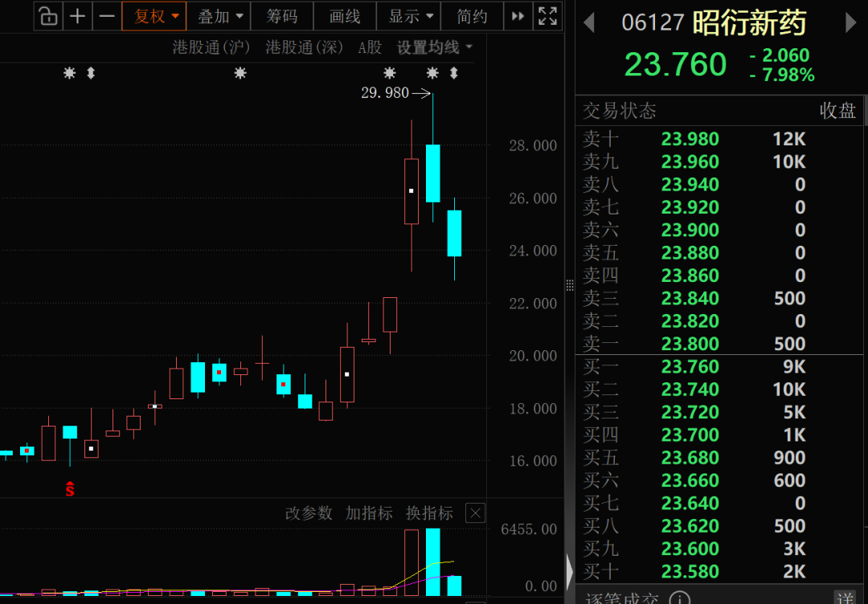
Task: Zoom out chart with minus button
Action: coord(107,16)
